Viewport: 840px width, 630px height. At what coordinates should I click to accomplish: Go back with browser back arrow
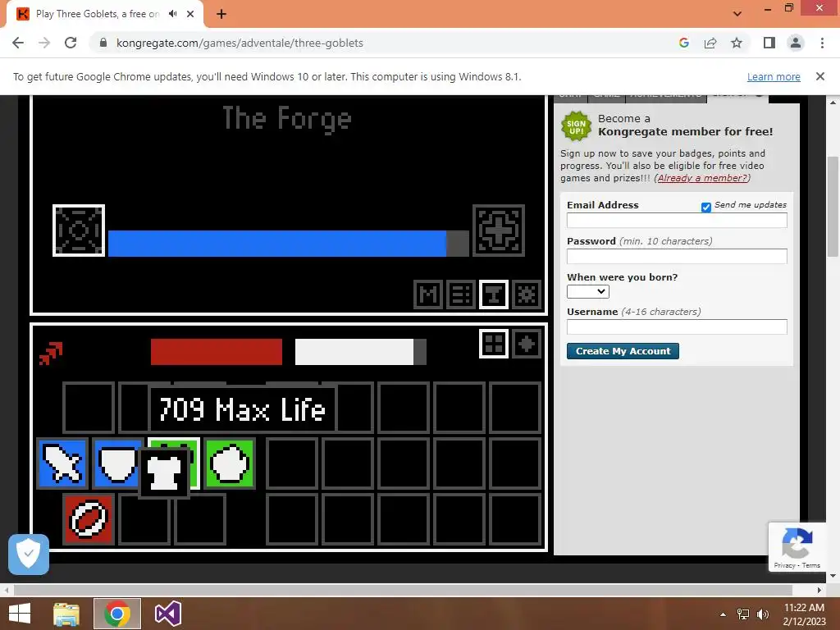pos(18,43)
